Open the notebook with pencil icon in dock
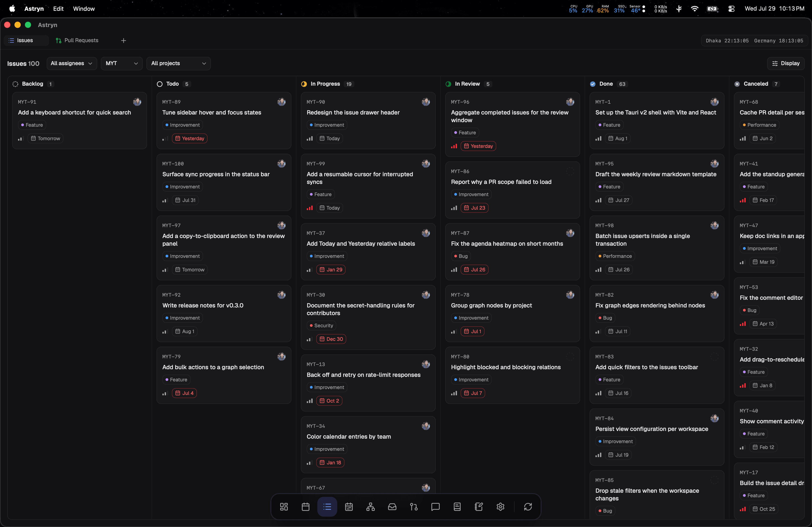Screen dimensions: 812x527 479,507
